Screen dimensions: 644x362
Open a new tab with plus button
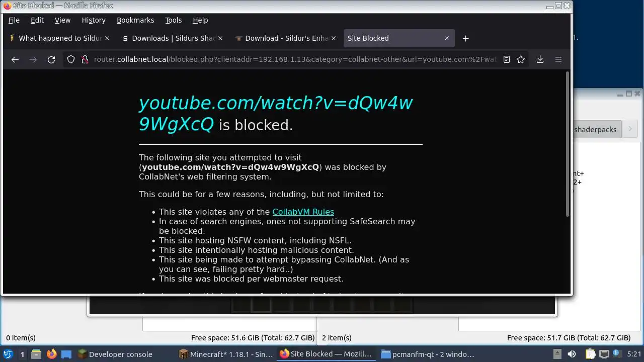point(465,38)
